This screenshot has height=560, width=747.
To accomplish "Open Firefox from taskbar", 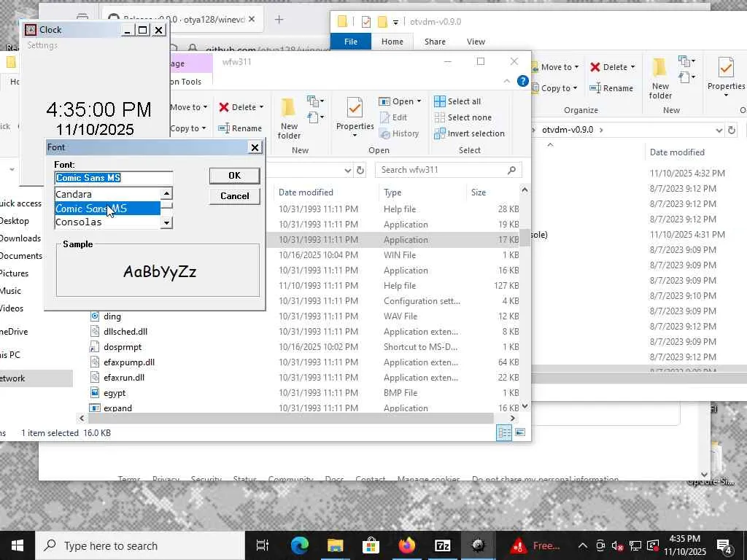I will [407, 545].
